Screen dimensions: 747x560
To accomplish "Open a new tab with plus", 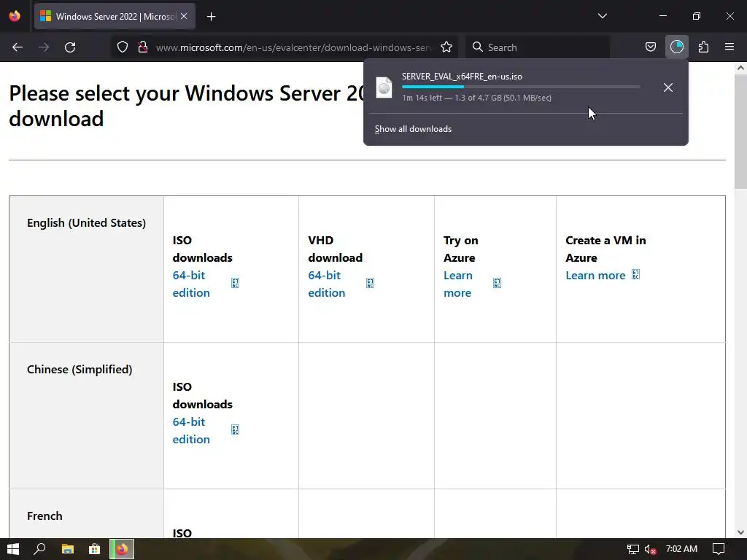I will click(x=211, y=17).
